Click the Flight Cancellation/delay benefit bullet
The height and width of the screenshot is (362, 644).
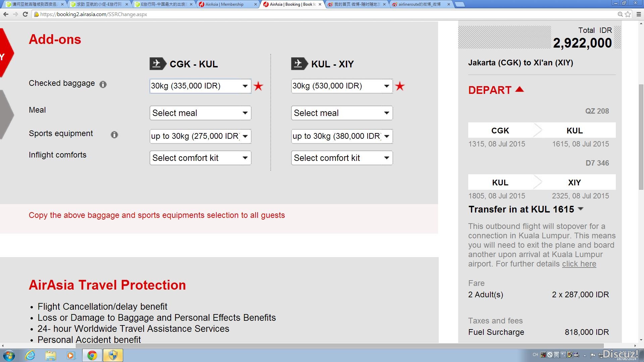coord(102,307)
